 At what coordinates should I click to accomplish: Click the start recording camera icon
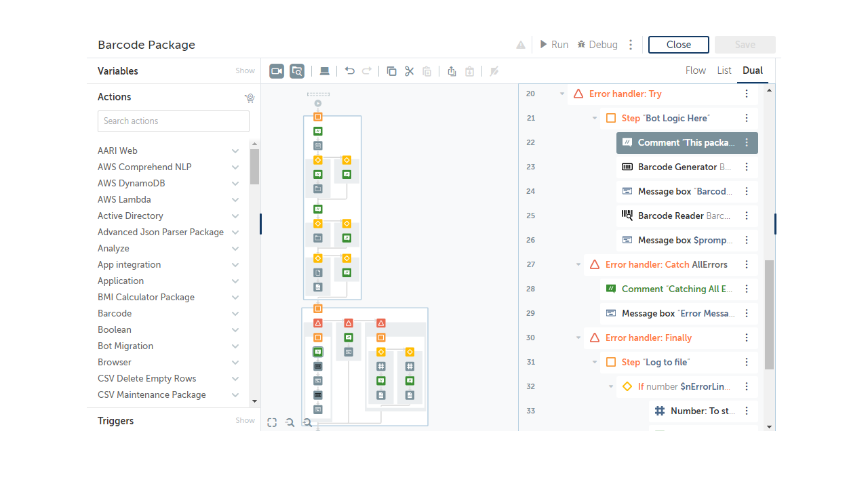pos(277,71)
